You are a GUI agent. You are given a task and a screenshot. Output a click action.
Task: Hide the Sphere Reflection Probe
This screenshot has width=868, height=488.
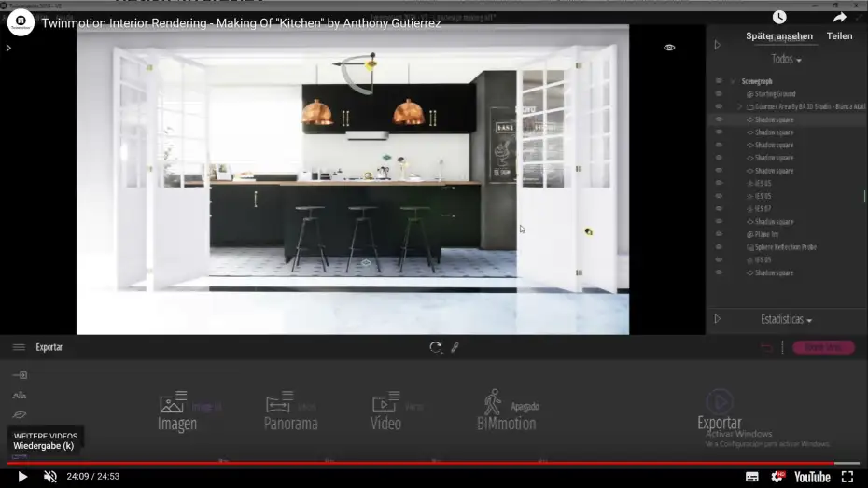719,246
